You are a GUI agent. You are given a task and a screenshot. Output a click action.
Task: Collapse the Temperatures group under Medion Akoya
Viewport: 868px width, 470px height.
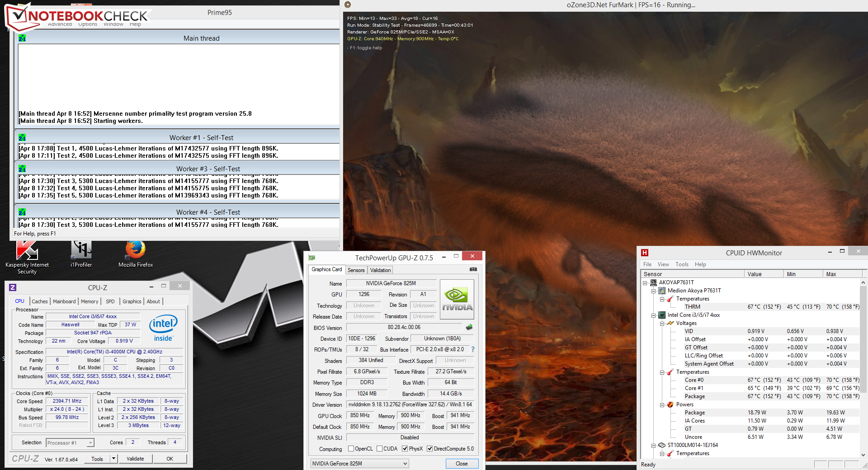tap(662, 299)
